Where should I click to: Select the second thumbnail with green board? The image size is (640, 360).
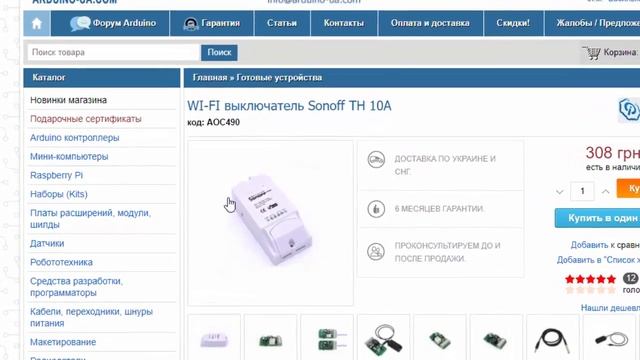pyautogui.click(x=271, y=339)
